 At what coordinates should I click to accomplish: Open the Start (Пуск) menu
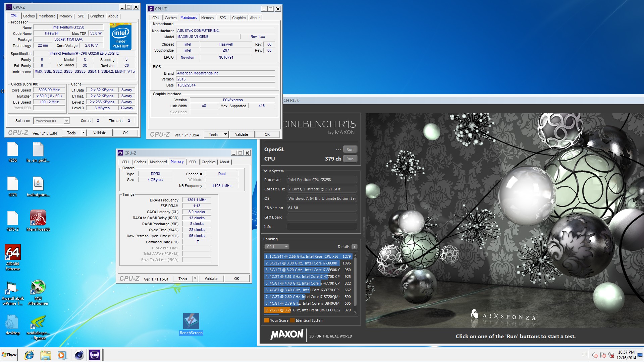(9, 355)
